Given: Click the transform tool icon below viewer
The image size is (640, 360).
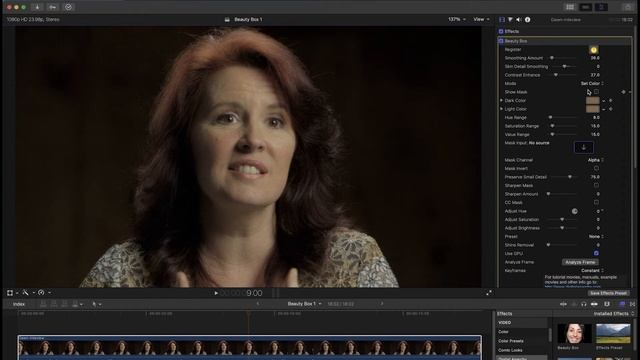Looking at the screenshot, I should [x=10, y=293].
